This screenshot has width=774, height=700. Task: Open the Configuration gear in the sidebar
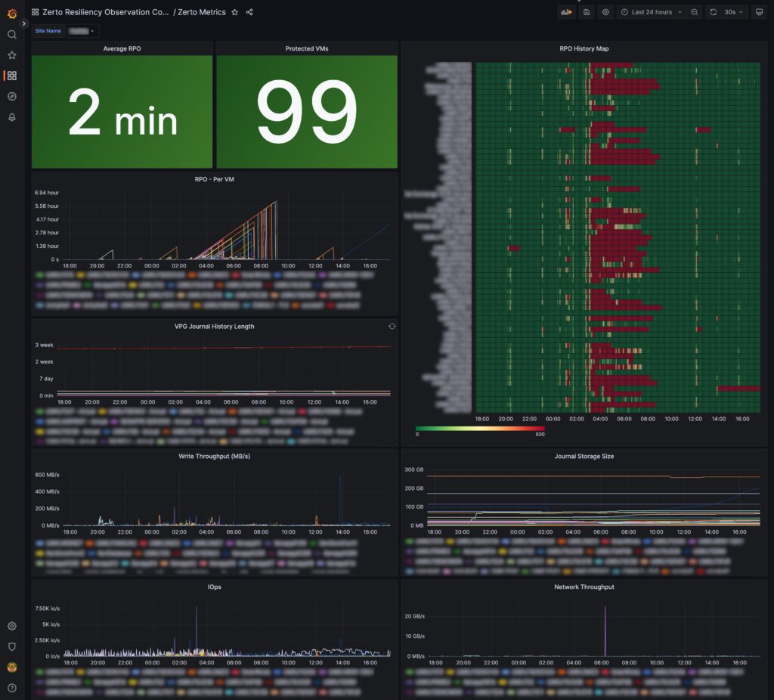[12, 626]
